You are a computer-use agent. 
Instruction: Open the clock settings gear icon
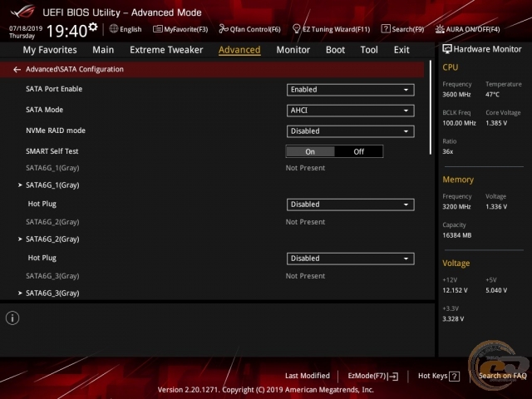point(93,27)
